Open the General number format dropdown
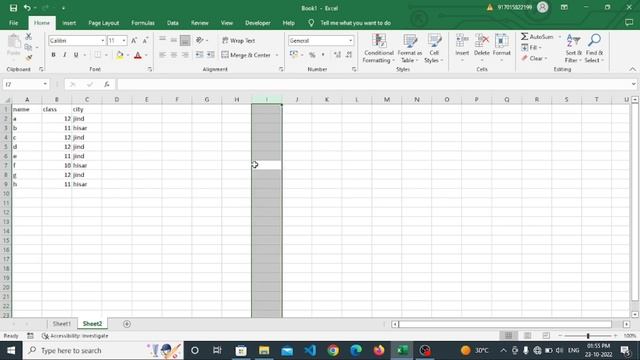The image size is (640, 360). pyautogui.click(x=350, y=40)
